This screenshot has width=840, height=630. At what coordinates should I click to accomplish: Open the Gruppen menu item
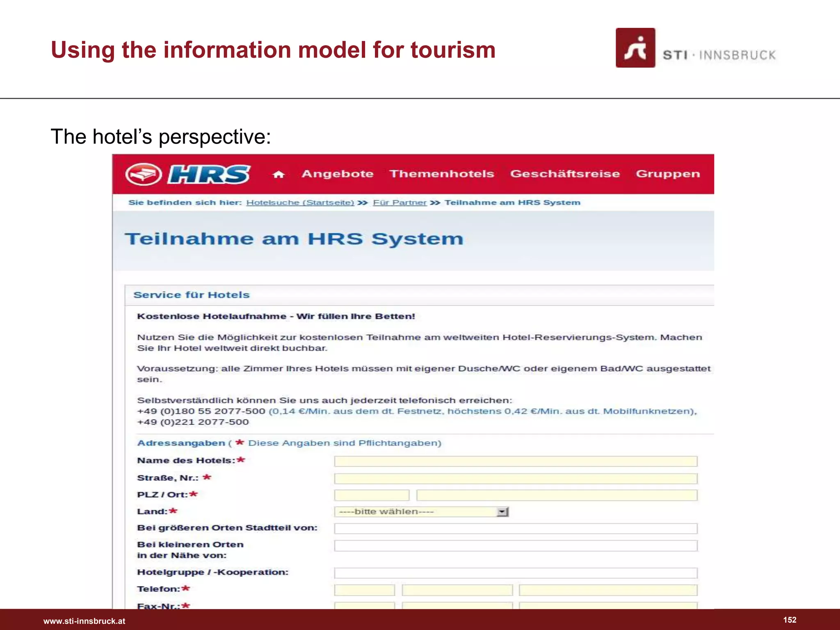tap(668, 174)
